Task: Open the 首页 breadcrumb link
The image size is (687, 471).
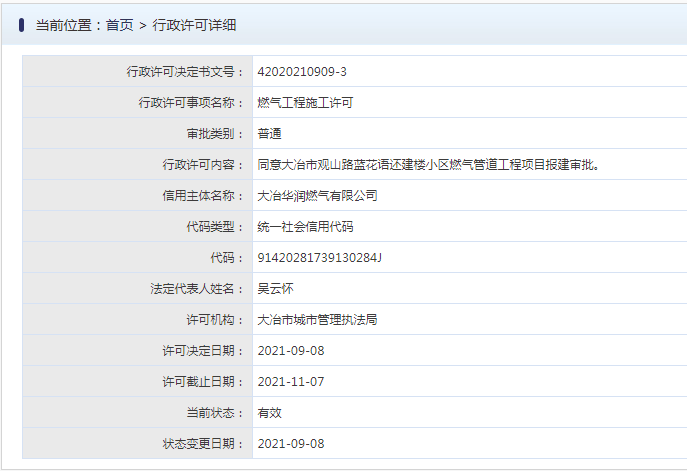Action: click(119, 25)
